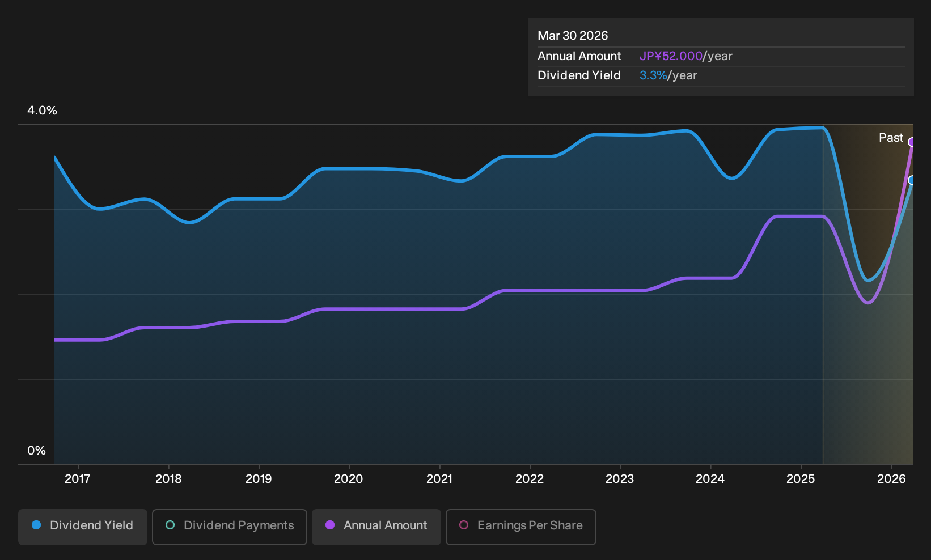Click the 3.3%/year dividend yield value
The height and width of the screenshot is (560, 931).
click(x=668, y=75)
